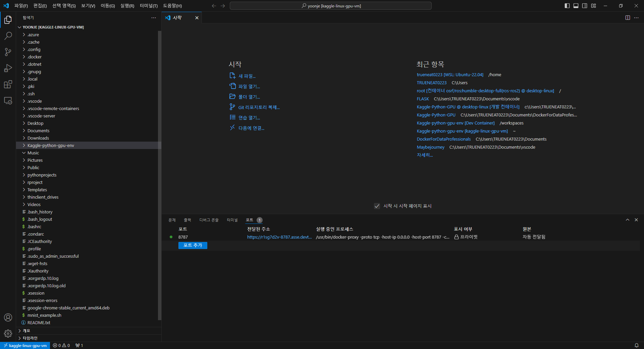Toggle primary side bar layout icon
Viewport: 644px width, 349px height.
coord(567,6)
